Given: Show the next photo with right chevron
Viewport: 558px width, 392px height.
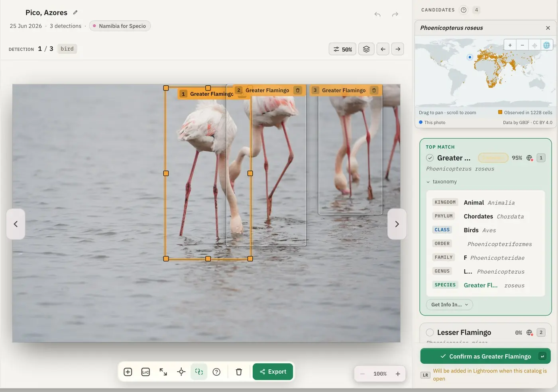Looking at the screenshot, I should (397, 224).
